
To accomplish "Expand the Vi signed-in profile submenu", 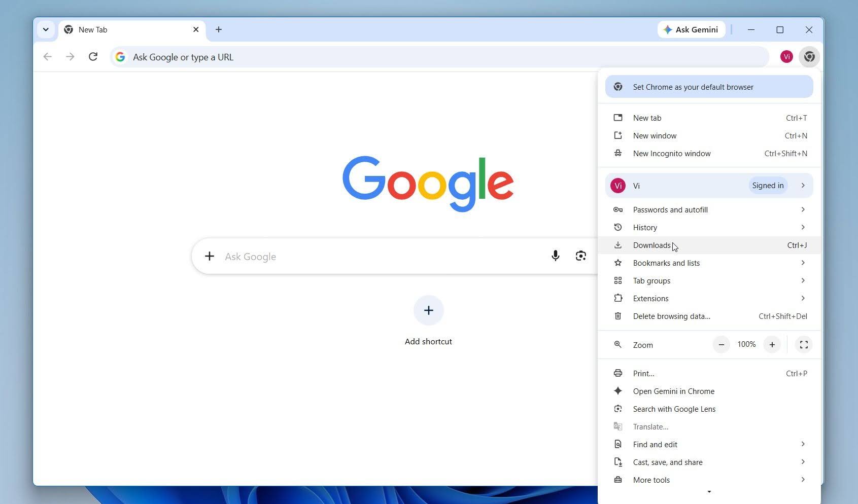I will pos(709,186).
